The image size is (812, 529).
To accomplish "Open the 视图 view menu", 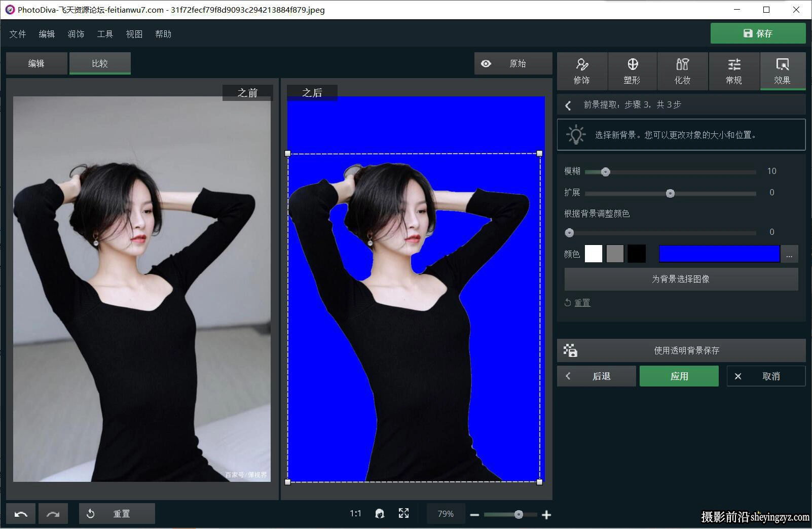I will (x=134, y=34).
